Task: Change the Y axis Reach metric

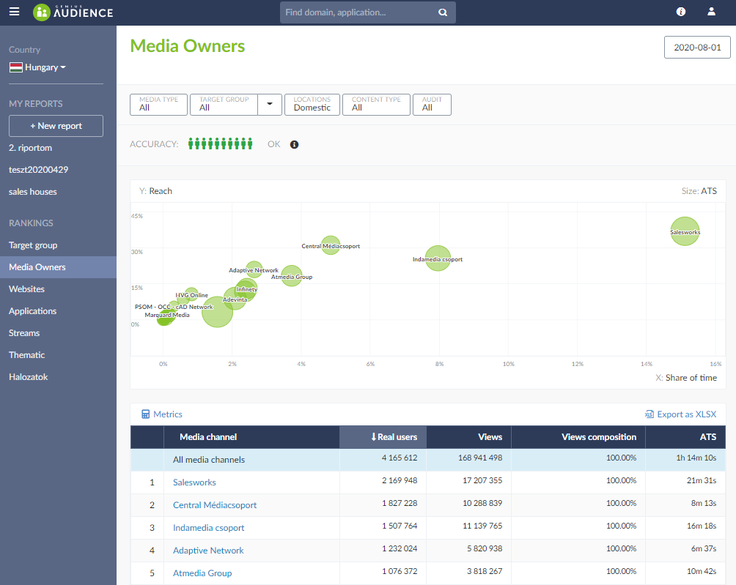Action: 161,191
